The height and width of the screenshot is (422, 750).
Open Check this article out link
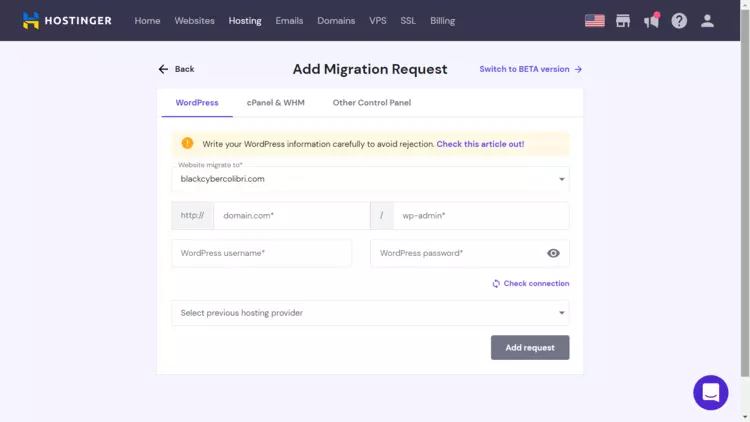480,144
